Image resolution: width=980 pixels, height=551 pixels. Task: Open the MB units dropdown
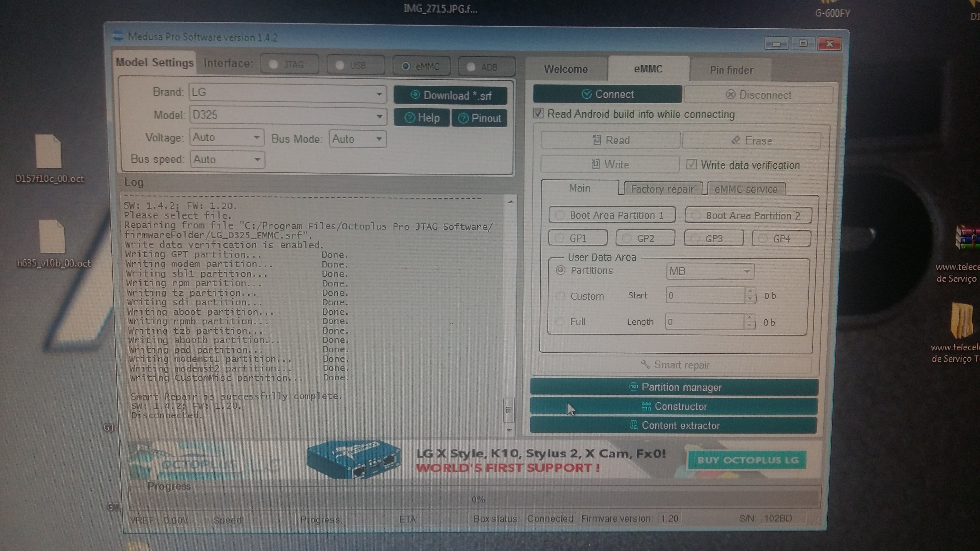click(710, 271)
